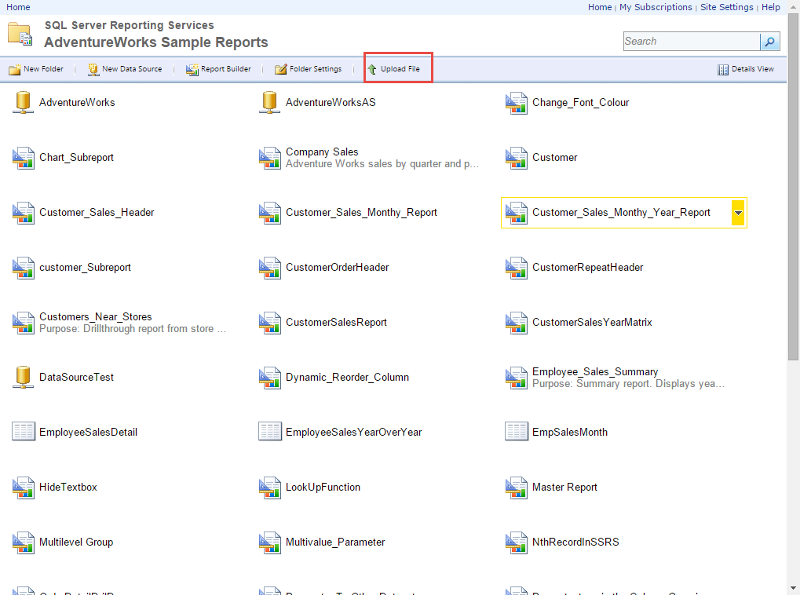The height and width of the screenshot is (595, 800).
Task: Open the Master Report icon
Action: point(517,488)
